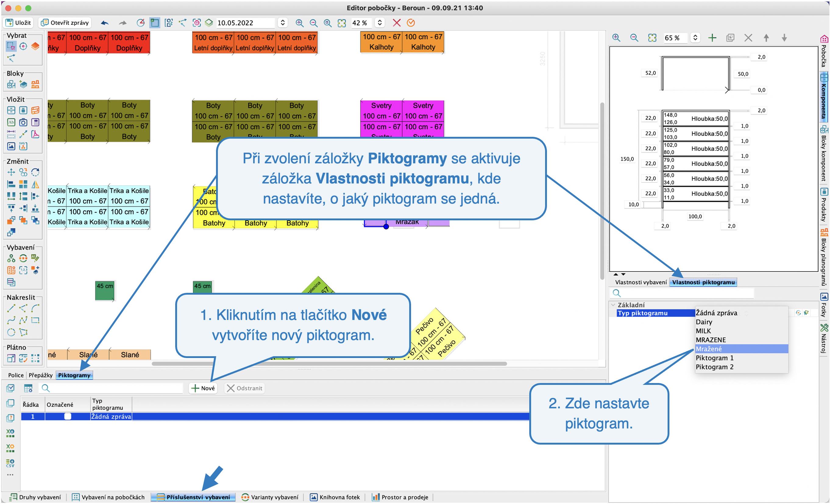Switch to the Police tab

pyautogui.click(x=16, y=375)
